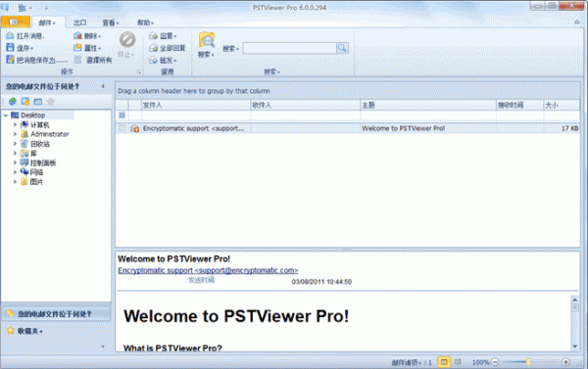Image resolution: width=588 pixels, height=369 pixels.
Task: Click the zoom slider handle in status bar
Action: coord(528,362)
